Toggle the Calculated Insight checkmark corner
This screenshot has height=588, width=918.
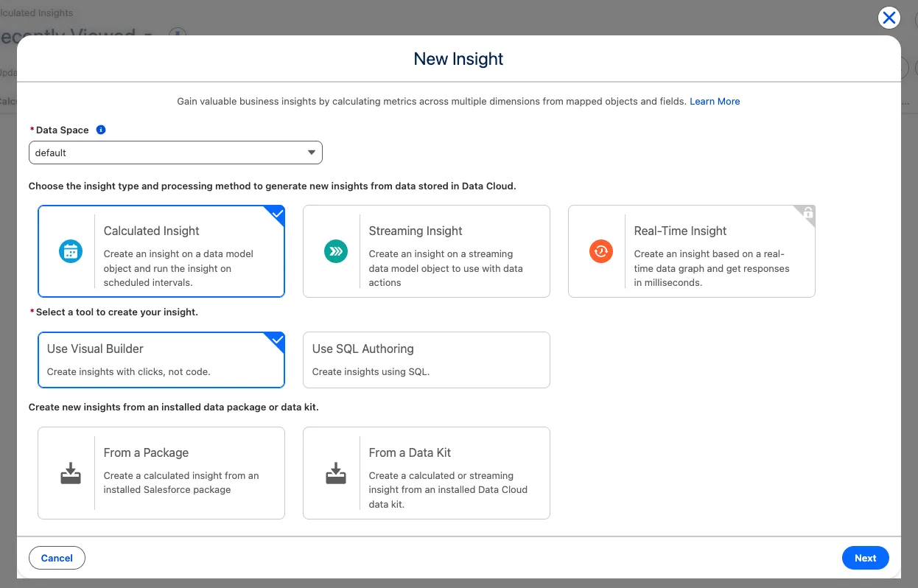[x=277, y=214]
